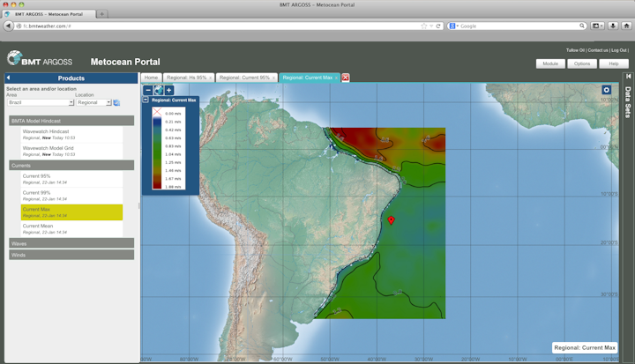Viewport: 635px width, 364px height.
Task: Close the Regional: Hs 95% tab
Action: point(210,78)
